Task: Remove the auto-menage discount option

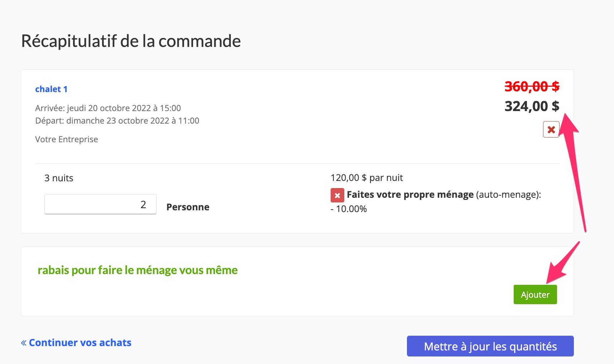Action: pos(337,195)
